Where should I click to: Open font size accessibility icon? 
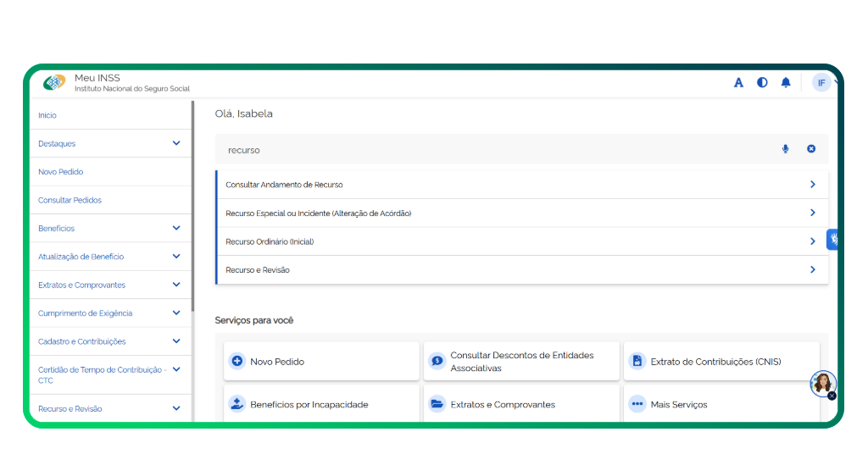pos(738,83)
